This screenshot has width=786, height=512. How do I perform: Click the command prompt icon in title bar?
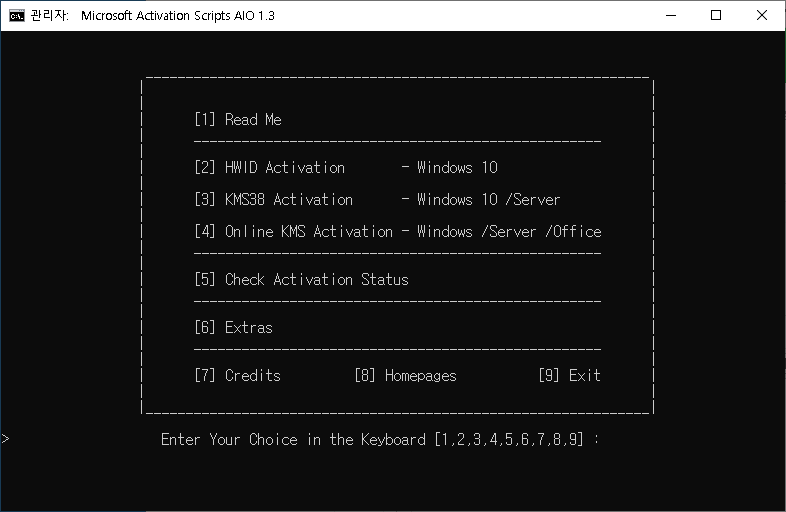(x=17, y=16)
